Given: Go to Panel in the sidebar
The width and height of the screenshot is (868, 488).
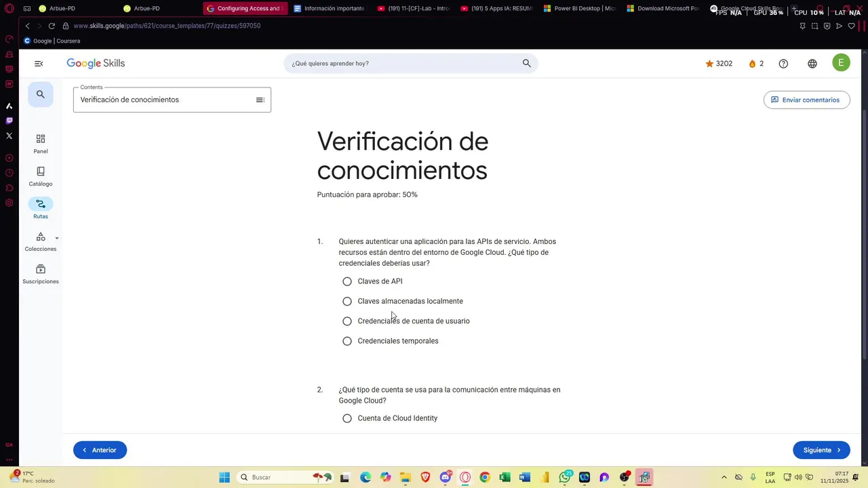Looking at the screenshot, I should click(x=41, y=143).
